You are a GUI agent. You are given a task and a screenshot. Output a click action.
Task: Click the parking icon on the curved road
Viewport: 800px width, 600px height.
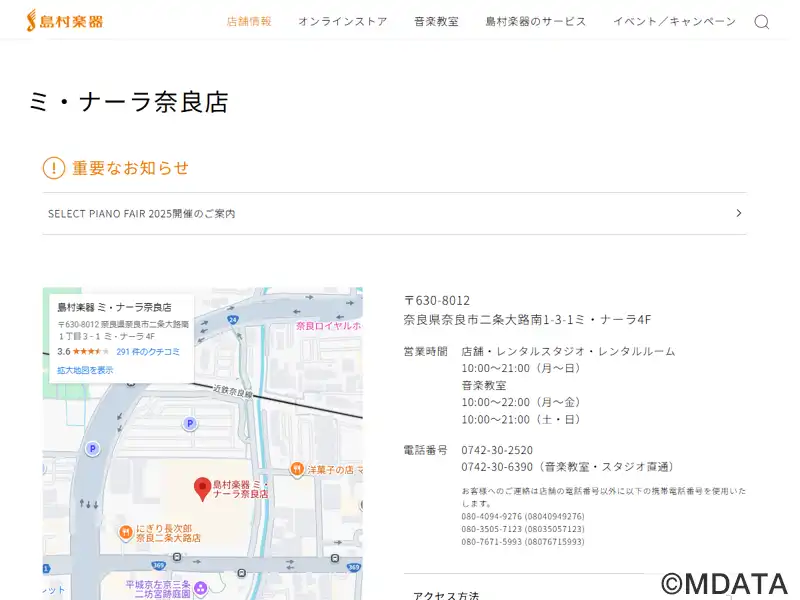[93, 448]
